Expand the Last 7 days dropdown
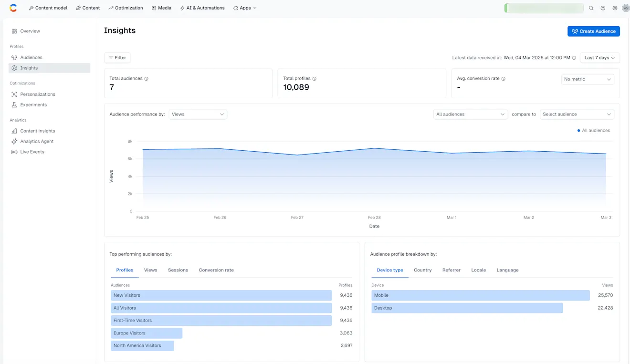 click(x=599, y=57)
